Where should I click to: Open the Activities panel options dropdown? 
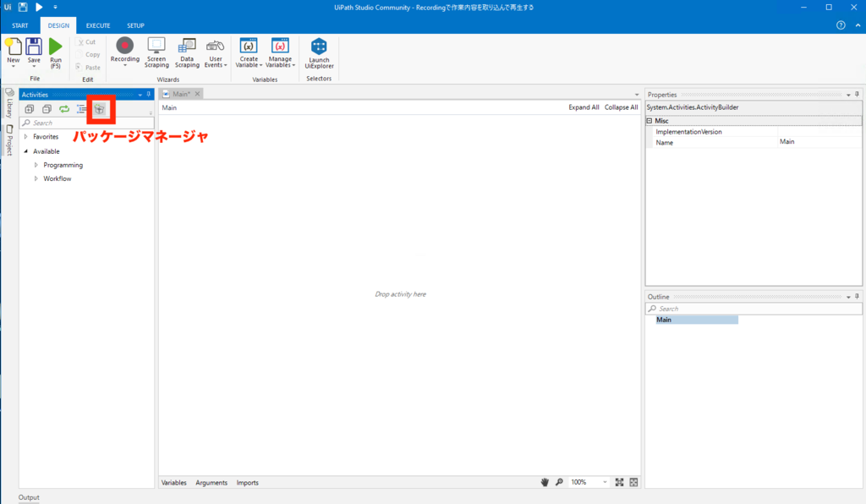pyautogui.click(x=140, y=95)
